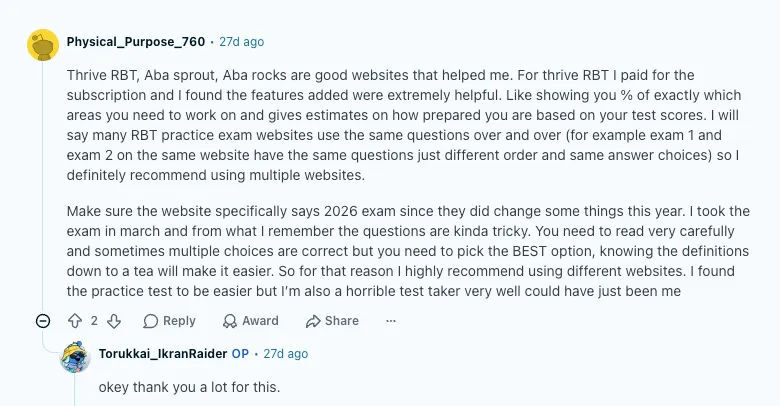Open the first comment's 27d ago permalink
The height and width of the screenshot is (406, 780).
[242, 42]
